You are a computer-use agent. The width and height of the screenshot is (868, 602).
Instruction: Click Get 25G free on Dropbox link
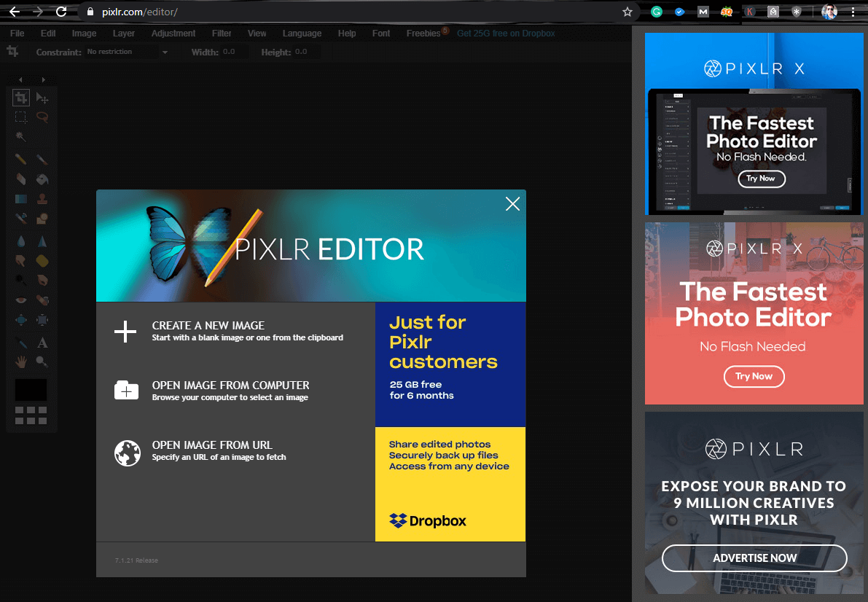(506, 33)
